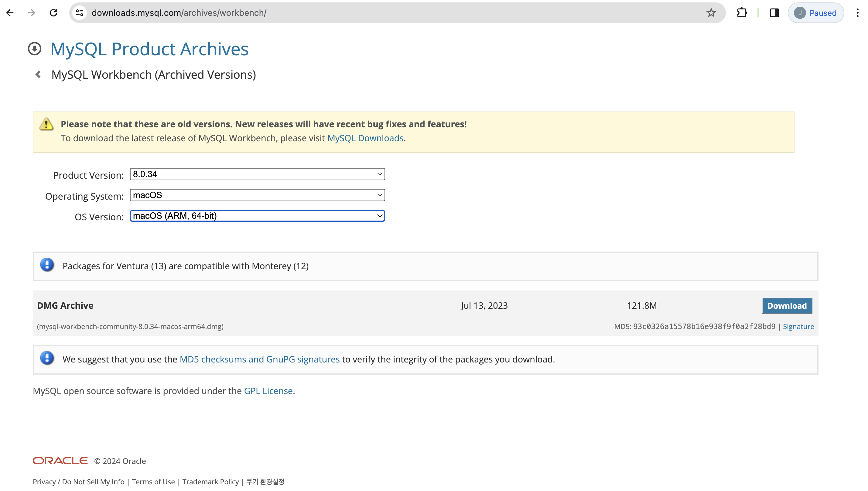This screenshot has height=491, width=868.
Task: Click the 121.8M file size
Action: 642,306
